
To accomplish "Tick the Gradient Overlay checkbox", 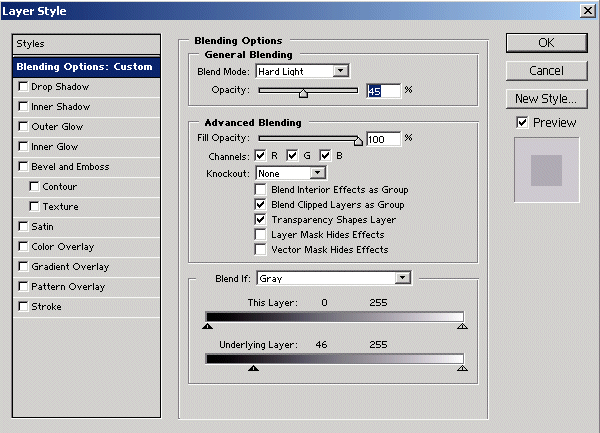I will tap(23, 266).
